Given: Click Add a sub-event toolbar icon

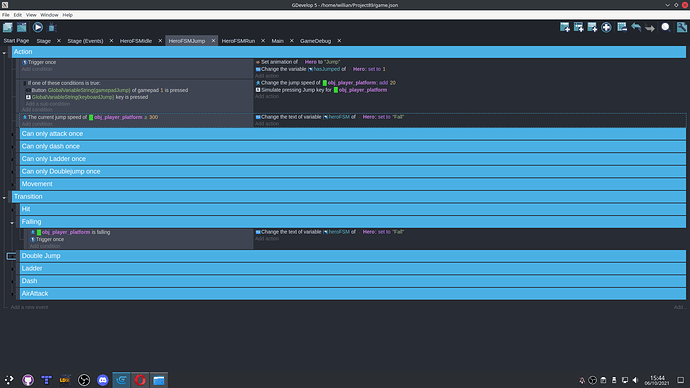Looking at the screenshot, I should (579, 27).
